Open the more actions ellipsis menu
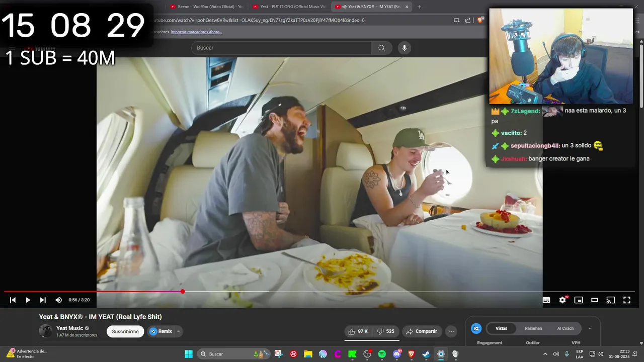Screen dimensions: 644x362 [451, 331]
